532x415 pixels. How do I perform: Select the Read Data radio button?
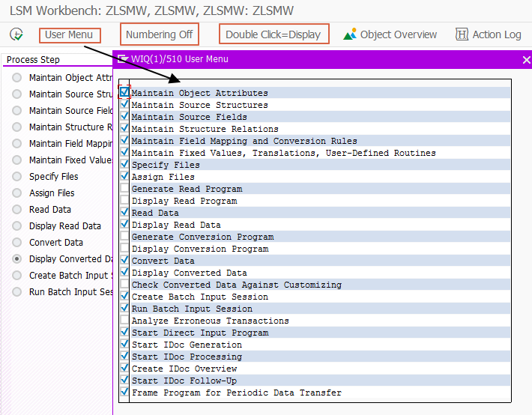pos(16,209)
